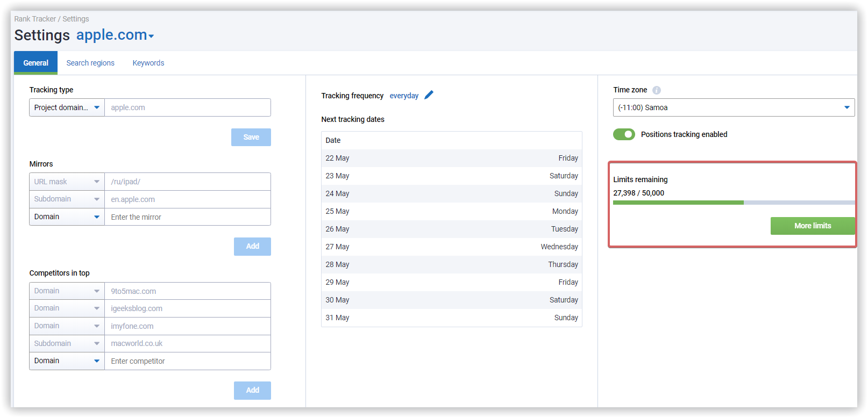Screen dimensions: 868x418
Task: Click the Wednesday cell for 27 May
Action: (x=559, y=247)
